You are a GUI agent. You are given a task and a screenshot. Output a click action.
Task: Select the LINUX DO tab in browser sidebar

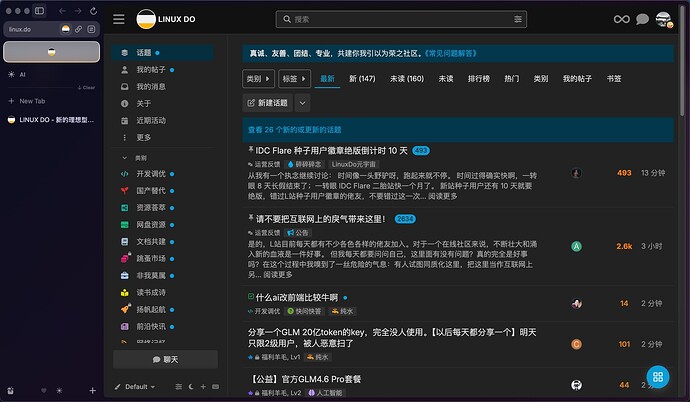click(x=51, y=120)
